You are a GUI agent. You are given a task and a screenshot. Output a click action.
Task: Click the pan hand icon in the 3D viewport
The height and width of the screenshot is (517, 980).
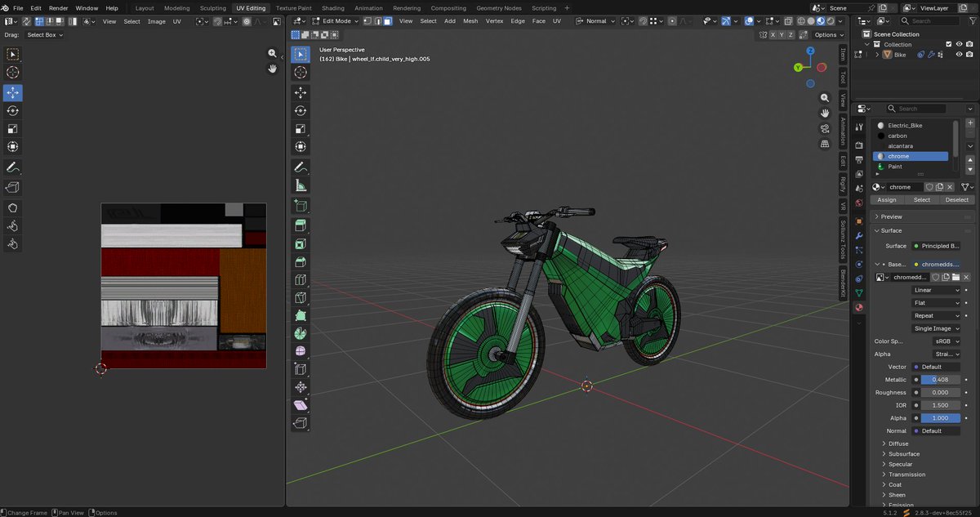click(825, 113)
